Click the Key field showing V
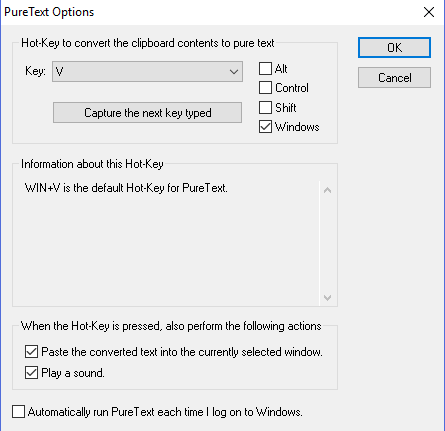 pos(147,71)
